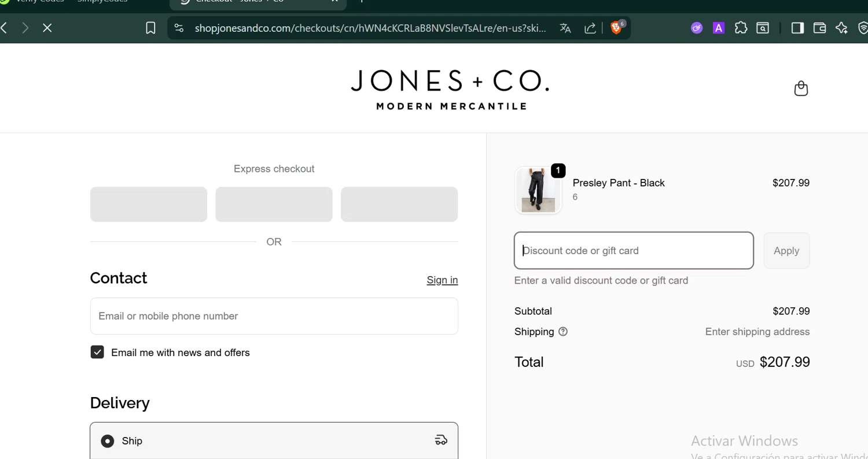Open the extensions puzzle menu
The height and width of the screenshot is (459, 868).
(741, 28)
